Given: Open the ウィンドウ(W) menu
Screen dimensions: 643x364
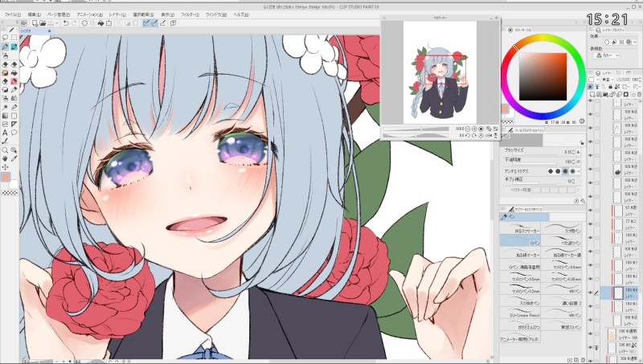Looking at the screenshot, I should tap(216, 14).
